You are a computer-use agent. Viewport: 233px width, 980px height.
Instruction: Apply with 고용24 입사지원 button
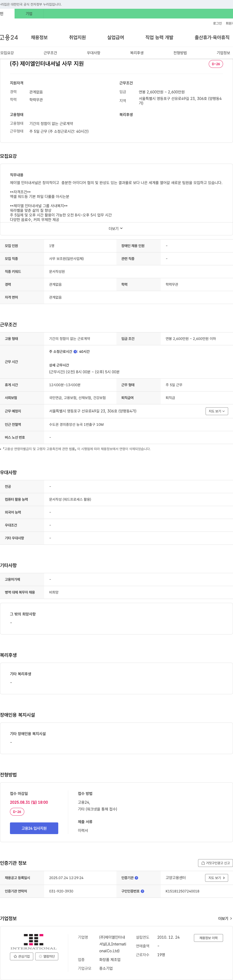[x=34, y=828]
